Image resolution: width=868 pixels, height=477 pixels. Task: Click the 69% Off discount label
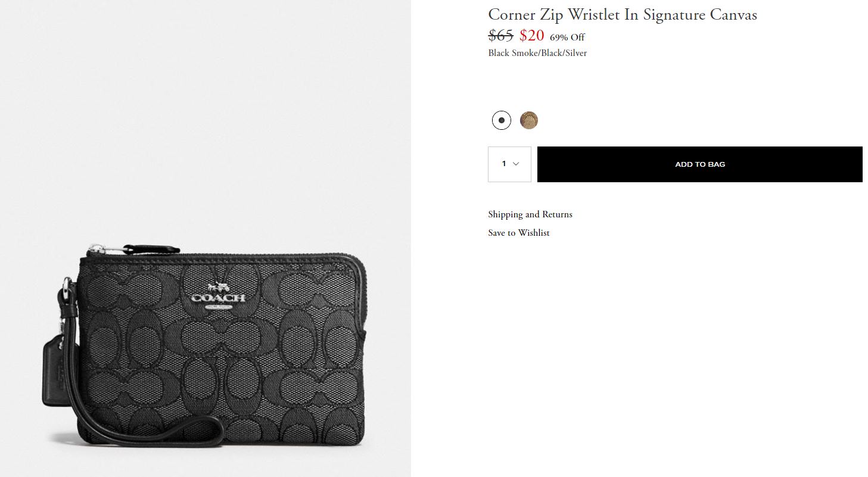567,38
